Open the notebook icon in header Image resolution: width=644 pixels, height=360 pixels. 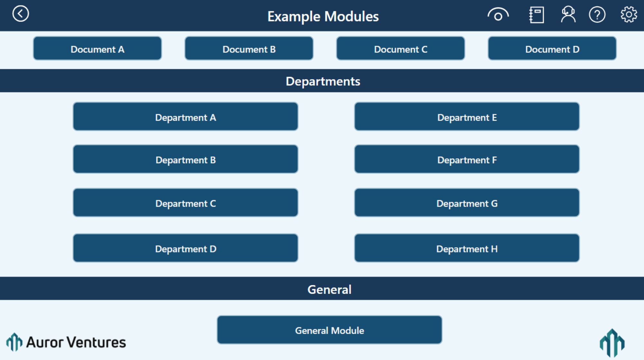click(537, 15)
